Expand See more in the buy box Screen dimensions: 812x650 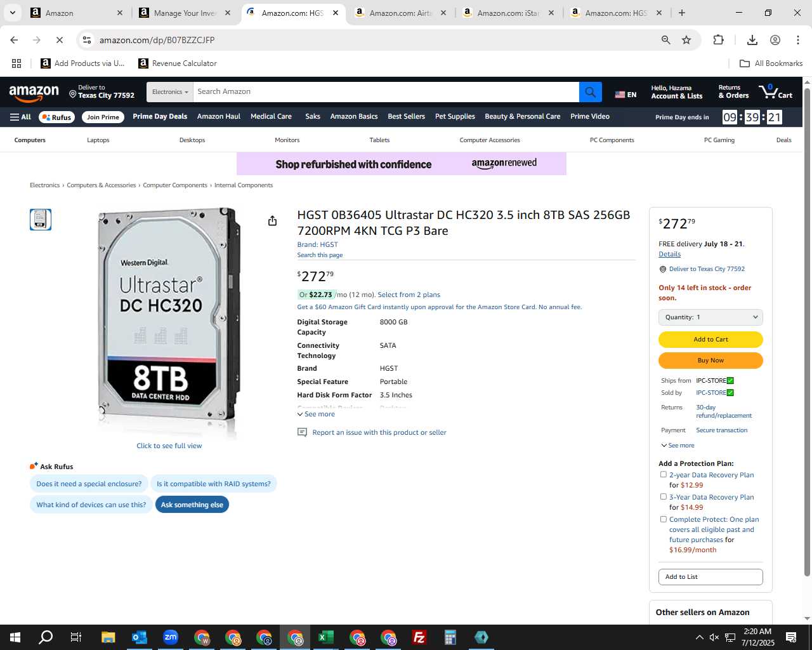click(678, 446)
